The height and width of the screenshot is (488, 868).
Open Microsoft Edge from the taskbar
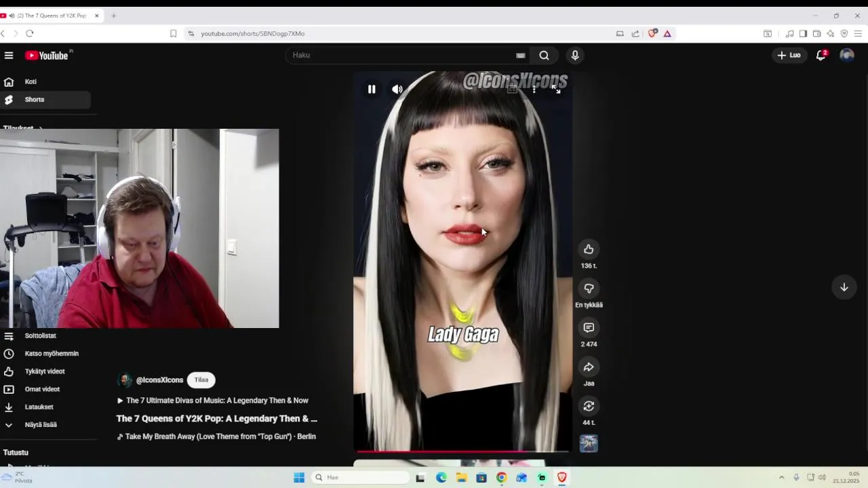441,477
